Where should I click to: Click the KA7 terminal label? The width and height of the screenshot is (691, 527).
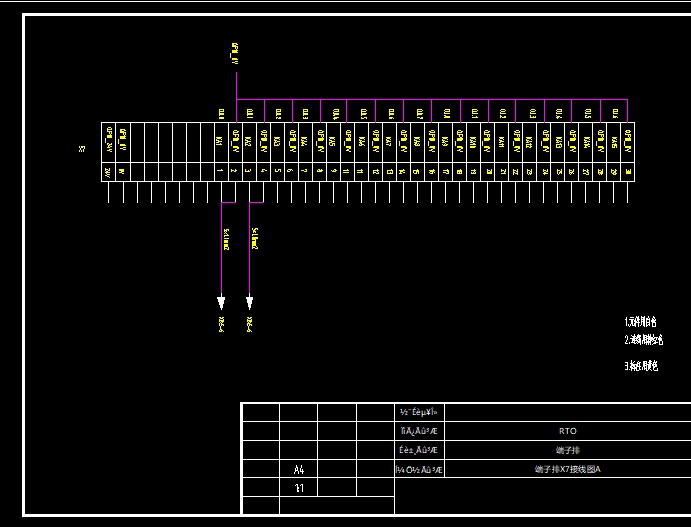[x=388, y=142]
